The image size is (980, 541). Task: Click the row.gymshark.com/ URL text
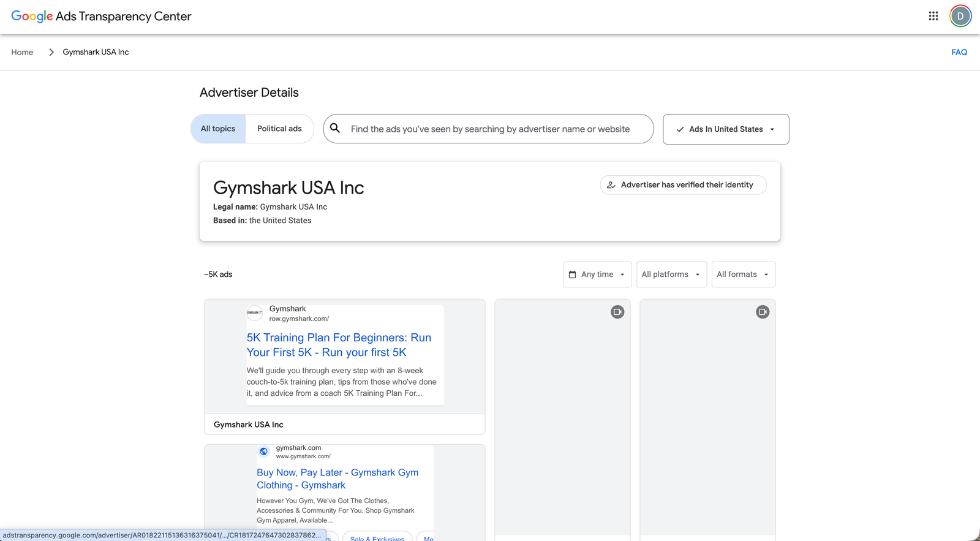coord(299,319)
